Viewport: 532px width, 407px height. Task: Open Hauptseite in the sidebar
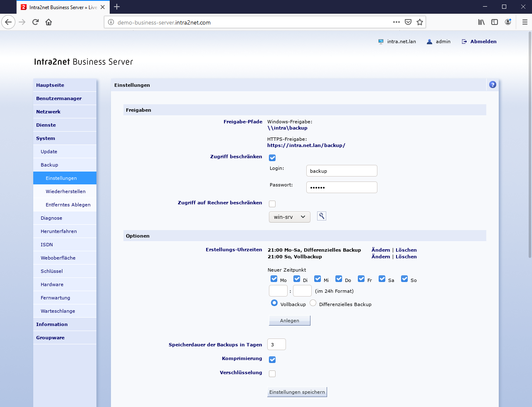(65, 85)
